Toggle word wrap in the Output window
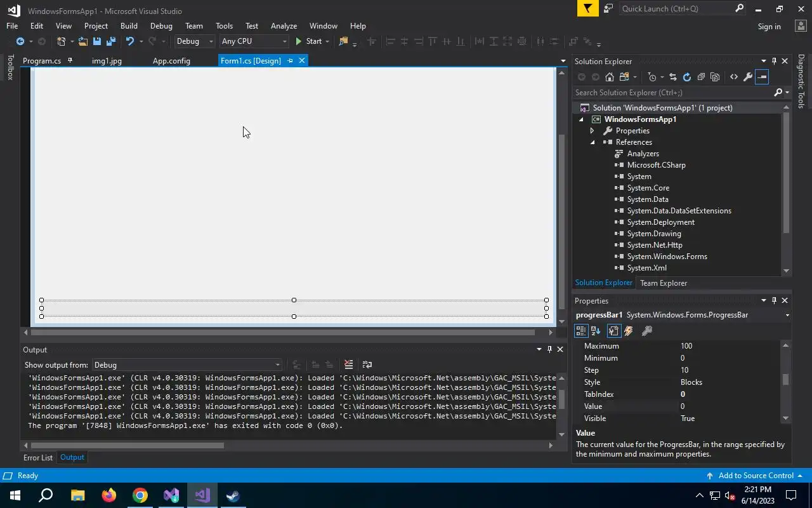The image size is (812, 508). click(367, 364)
